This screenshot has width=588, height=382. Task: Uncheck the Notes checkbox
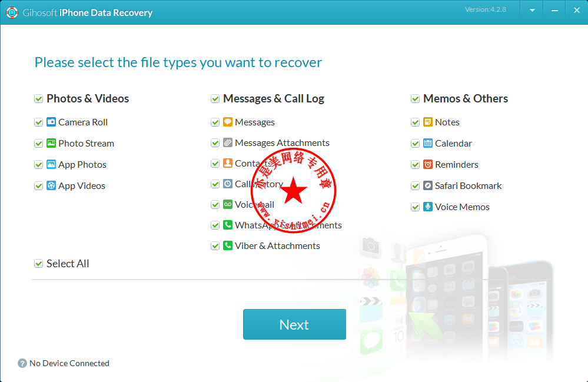tap(415, 122)
